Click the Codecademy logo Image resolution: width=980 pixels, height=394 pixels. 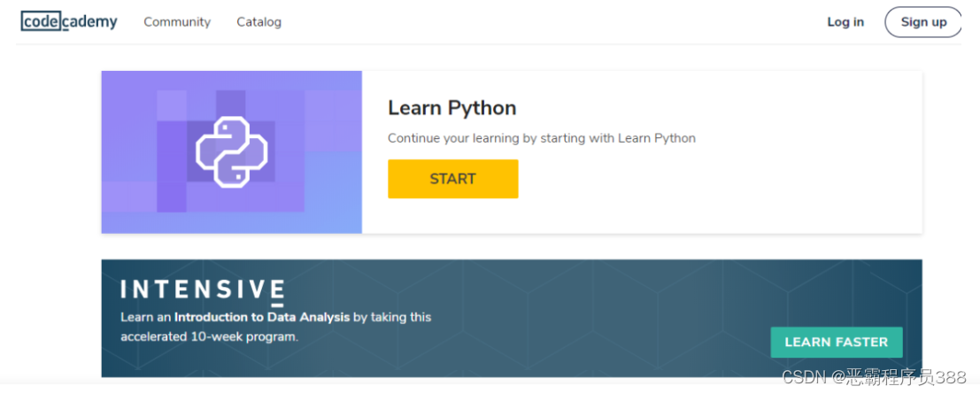pos(69,21)
